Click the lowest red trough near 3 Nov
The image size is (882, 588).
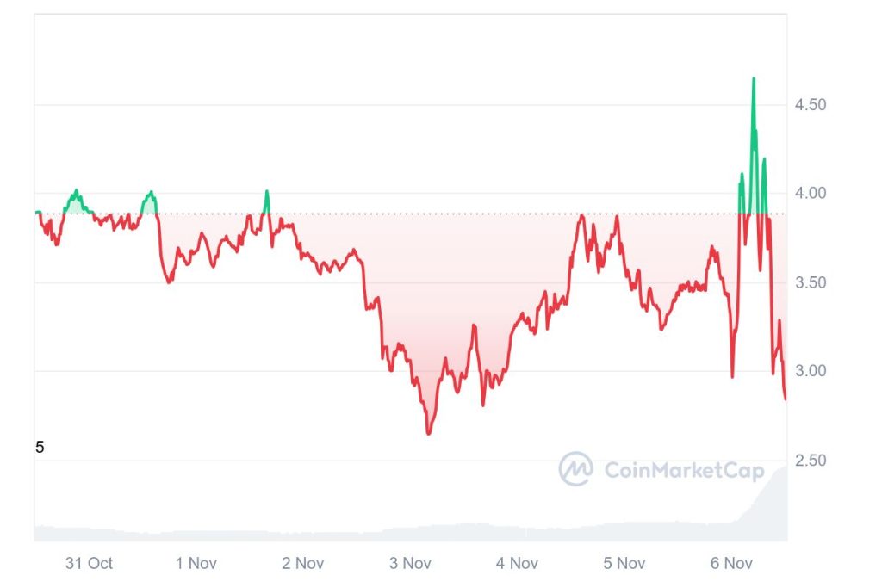tap(428, 433)
